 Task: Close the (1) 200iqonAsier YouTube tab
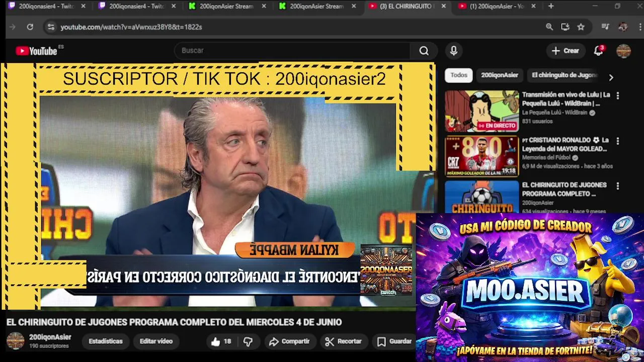pos(533,6)
